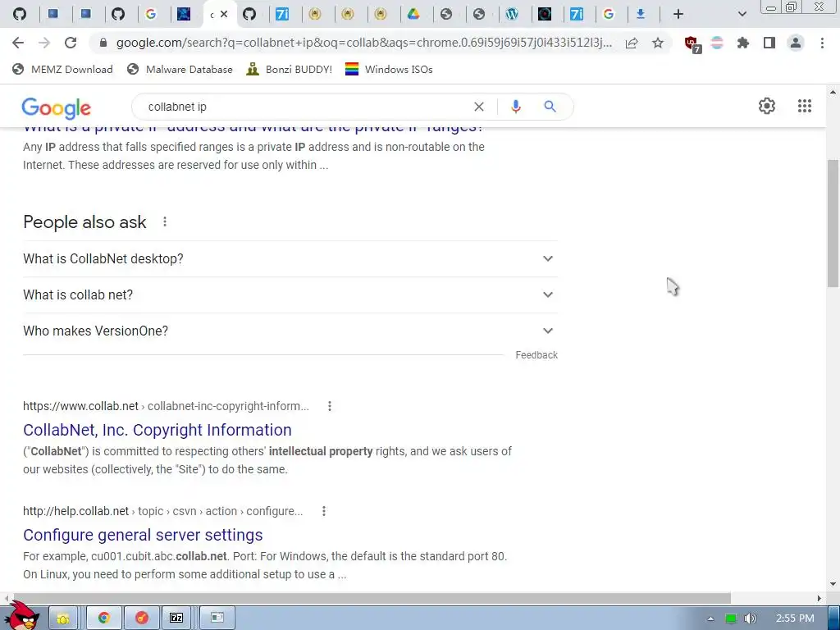
Task: Open the uBlock Origin extension icon
Action: coord(692,44)
